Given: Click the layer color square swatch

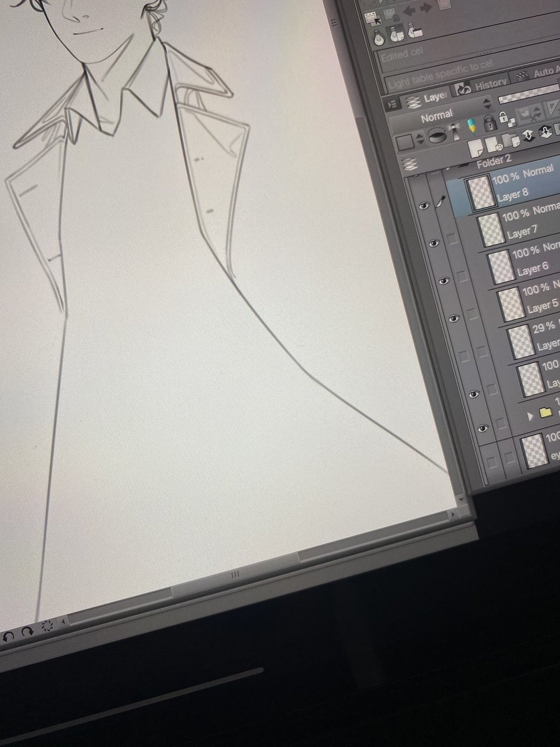Looking at the screenshot, I should 405,143.
